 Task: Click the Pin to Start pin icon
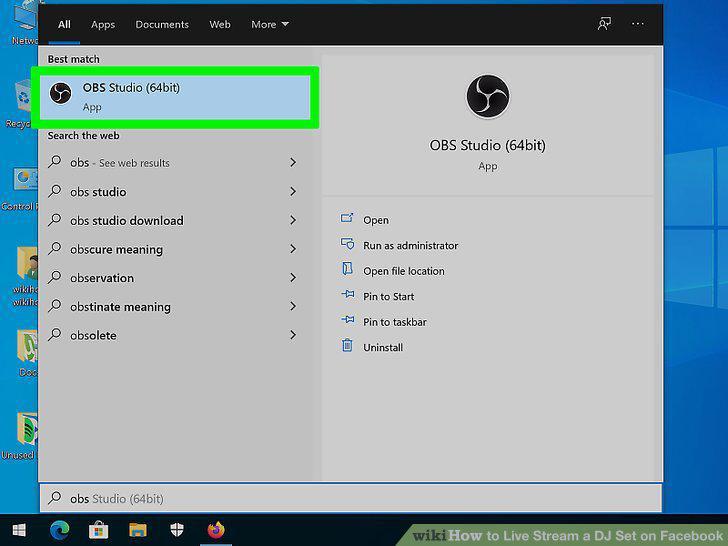click(348, 294)
